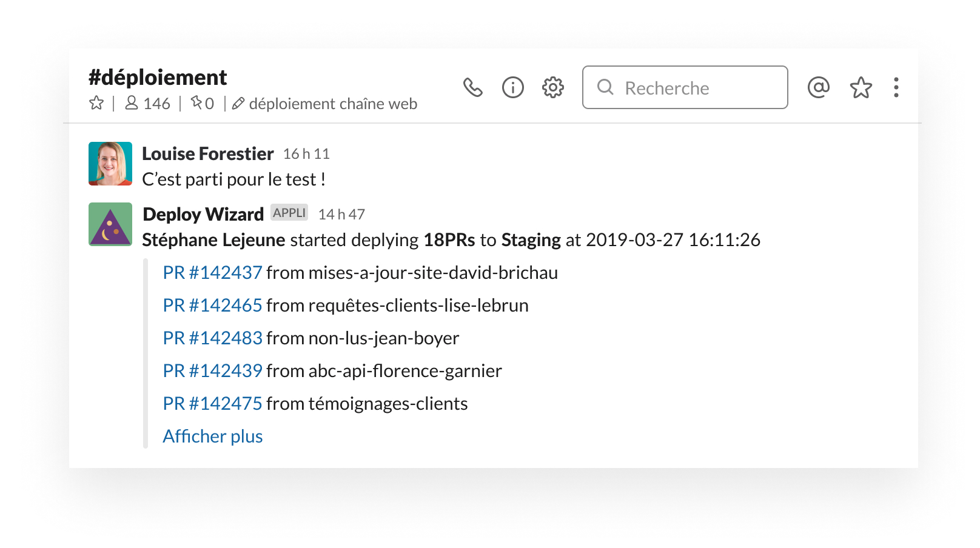The image size is (980, 548).
Task: Open channel details info icon
Action: 513,88
